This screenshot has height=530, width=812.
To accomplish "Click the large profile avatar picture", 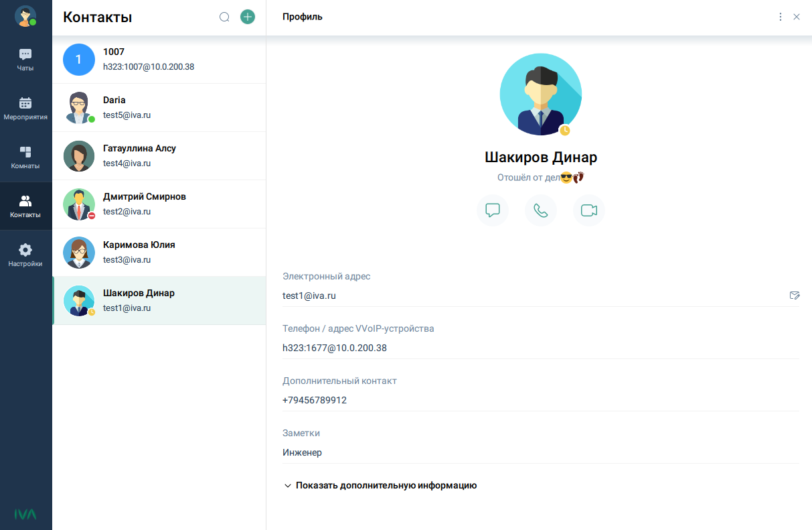I will (x=540, y=94).
